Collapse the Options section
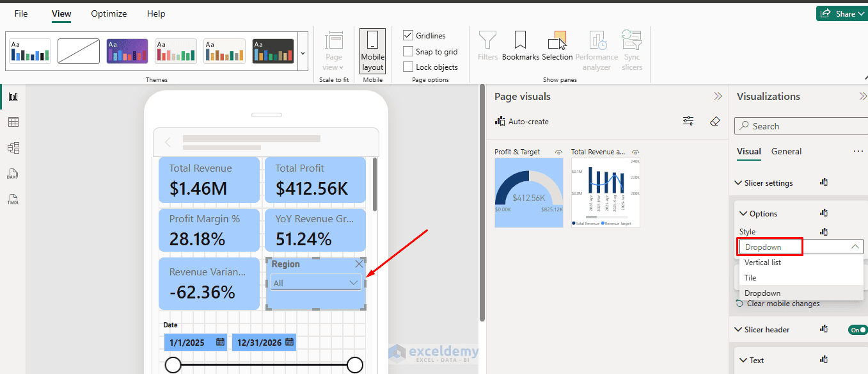The image size is (868, 374). click(x=743, y=213)
